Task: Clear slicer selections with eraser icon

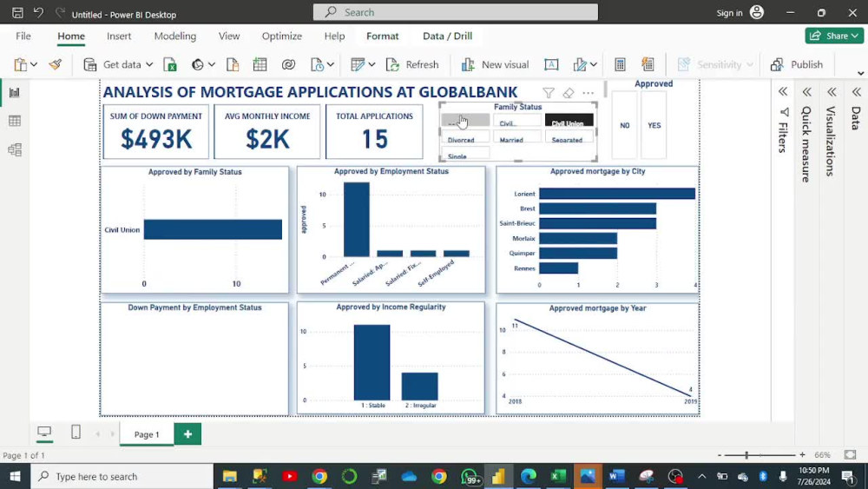Action: (568, 93)
